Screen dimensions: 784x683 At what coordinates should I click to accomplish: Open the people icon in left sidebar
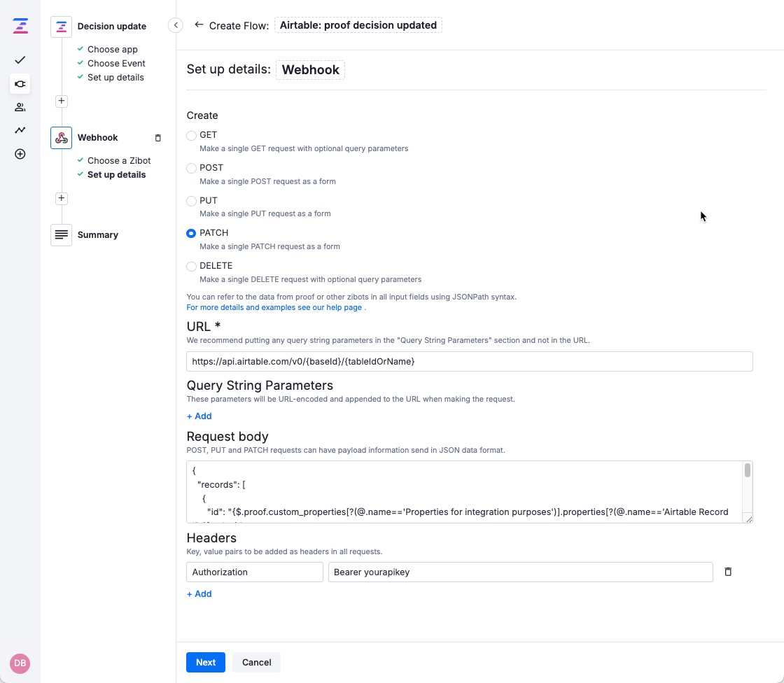click(20, 106)
